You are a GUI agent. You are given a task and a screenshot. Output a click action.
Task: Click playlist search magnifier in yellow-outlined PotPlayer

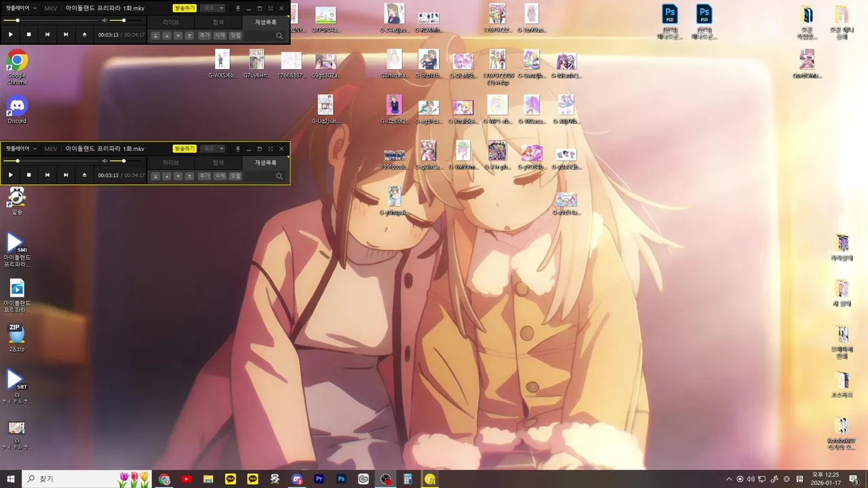[x=279, y=176]
